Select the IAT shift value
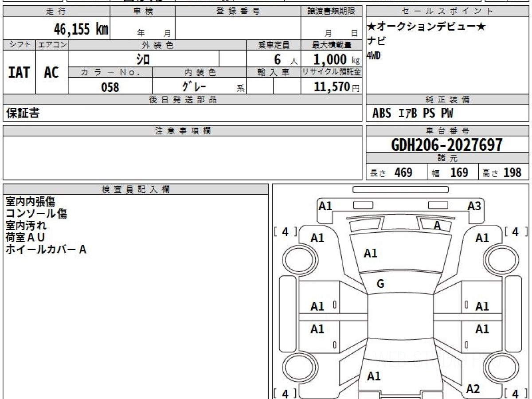Image resolution: width=532 pixels, height=399 pixels. pos(19,72)
